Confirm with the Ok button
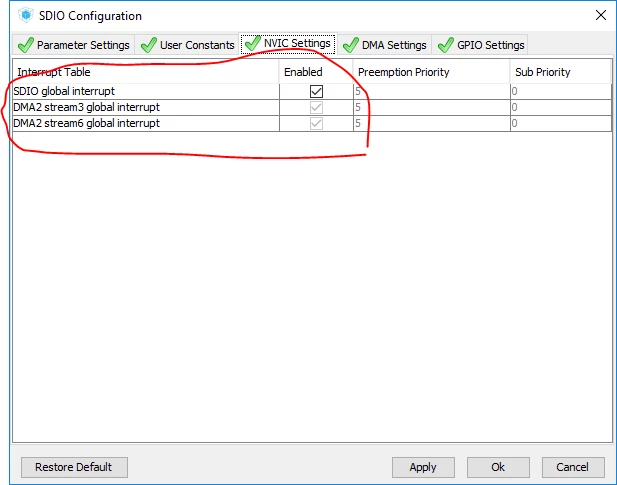Viewport: 617px width, 485px height. (x=498, y=467)
